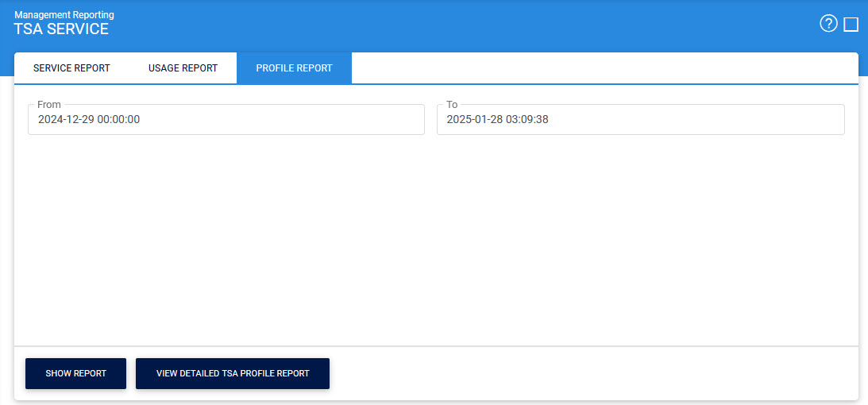Click the Management Reporting header text

pyautogui.click(x=64, y=14)
